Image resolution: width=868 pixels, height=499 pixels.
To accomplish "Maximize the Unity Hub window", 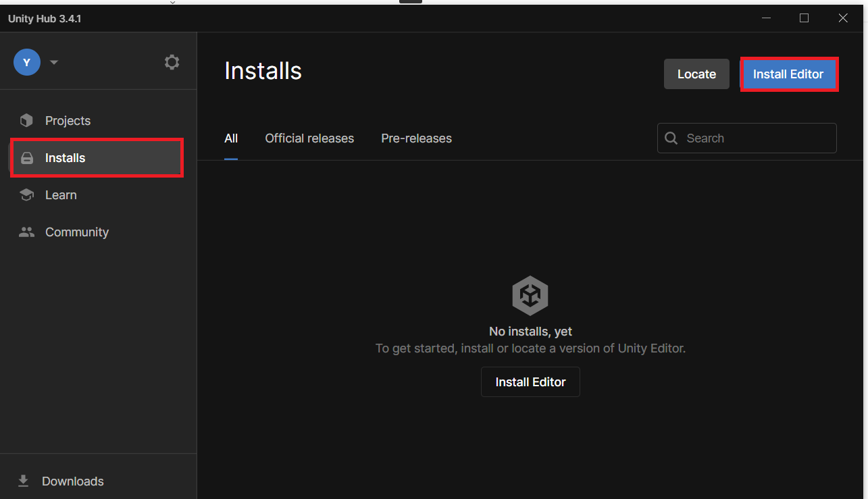I will coord(804,18).
